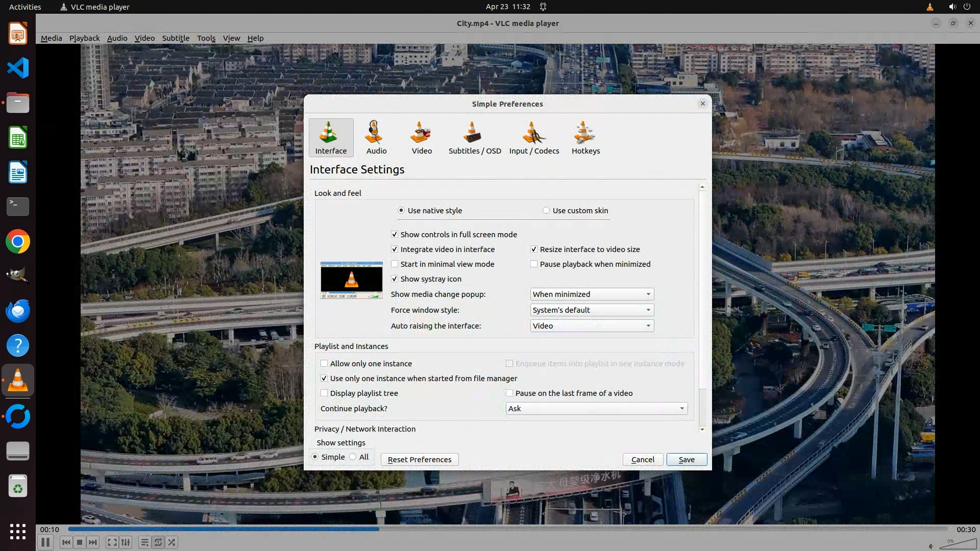Toggle fullscreen video button

click(x=112, y=542)
